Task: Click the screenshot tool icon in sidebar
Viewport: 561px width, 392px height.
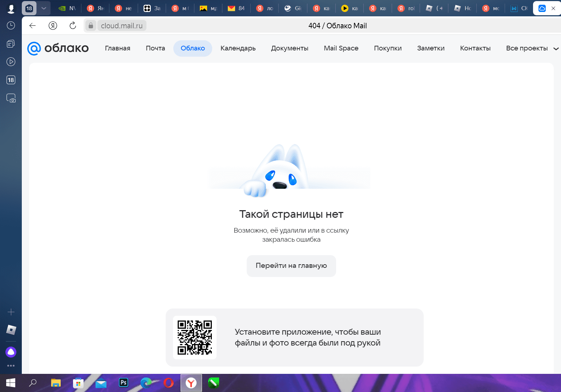Action: (11, 98)
